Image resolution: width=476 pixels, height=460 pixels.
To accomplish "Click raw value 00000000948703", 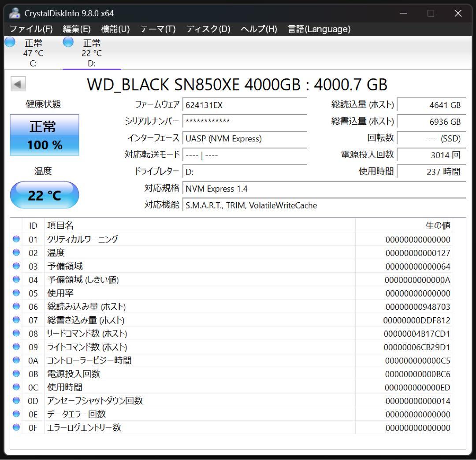I will [x=418, y=307].
